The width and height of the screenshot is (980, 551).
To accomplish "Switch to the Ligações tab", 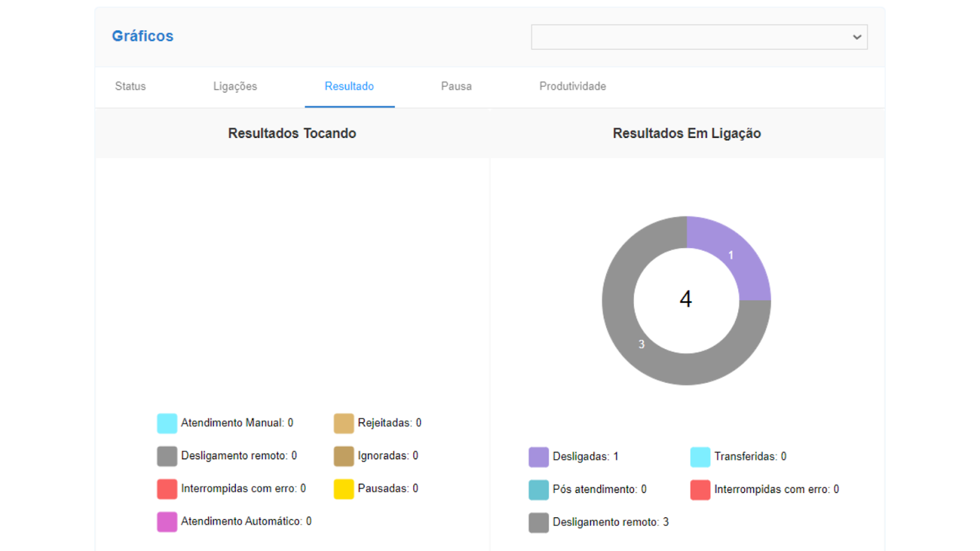I will point(235,86).
